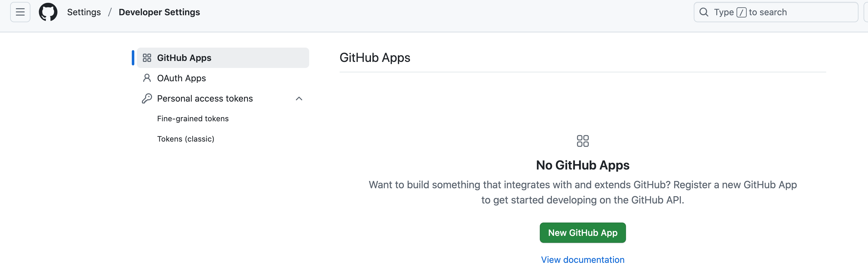Open Tokens (classic)
The height and width of the screenshot is (273, 868).
pyautogui.click(x=186, y=139)
